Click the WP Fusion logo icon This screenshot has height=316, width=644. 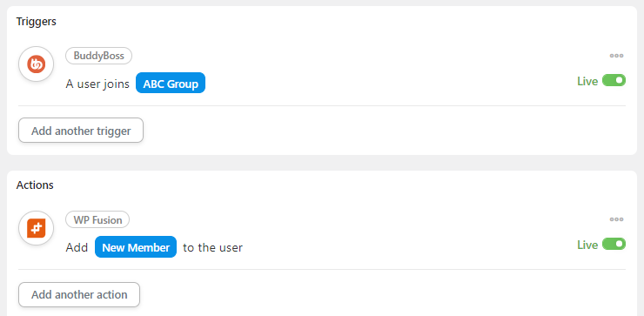tap(37, 228)
